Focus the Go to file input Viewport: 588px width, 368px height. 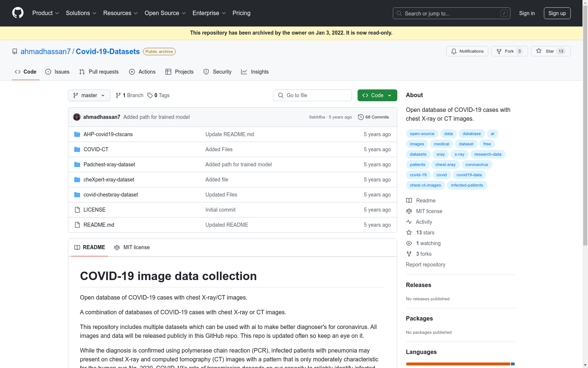pos(312,95)
